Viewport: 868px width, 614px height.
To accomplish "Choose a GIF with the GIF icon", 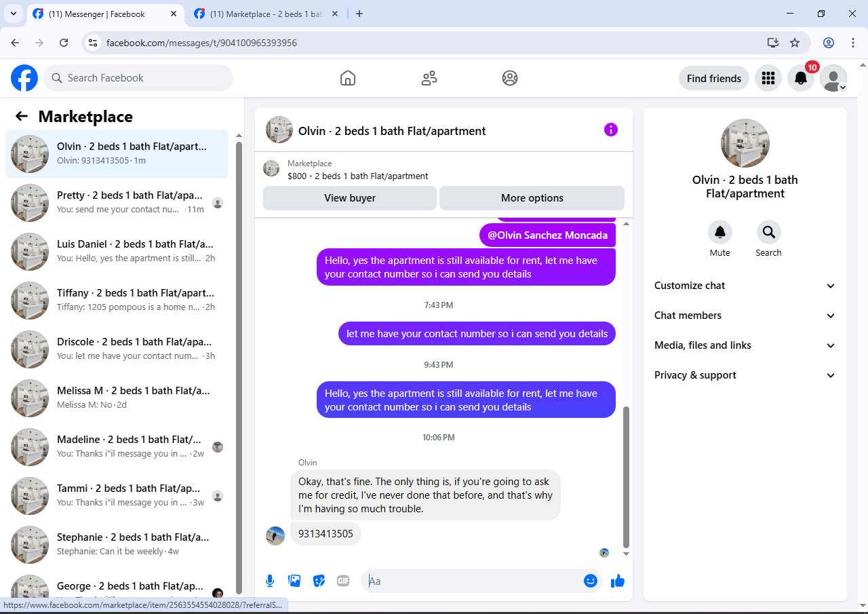I will 343,581.
